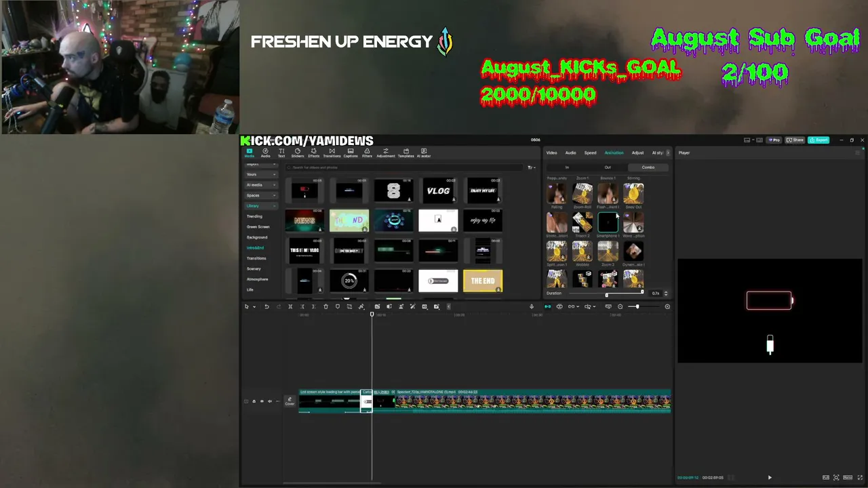The width and height of the screenshot is (868, 488).
Task: Open the Filters panel
Action: (x=367, y=152)
